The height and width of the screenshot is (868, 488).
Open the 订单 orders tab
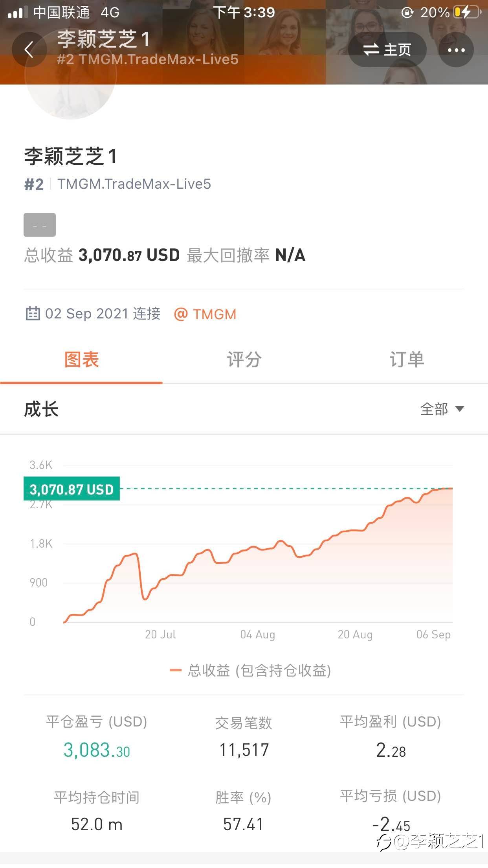(407, 360)
